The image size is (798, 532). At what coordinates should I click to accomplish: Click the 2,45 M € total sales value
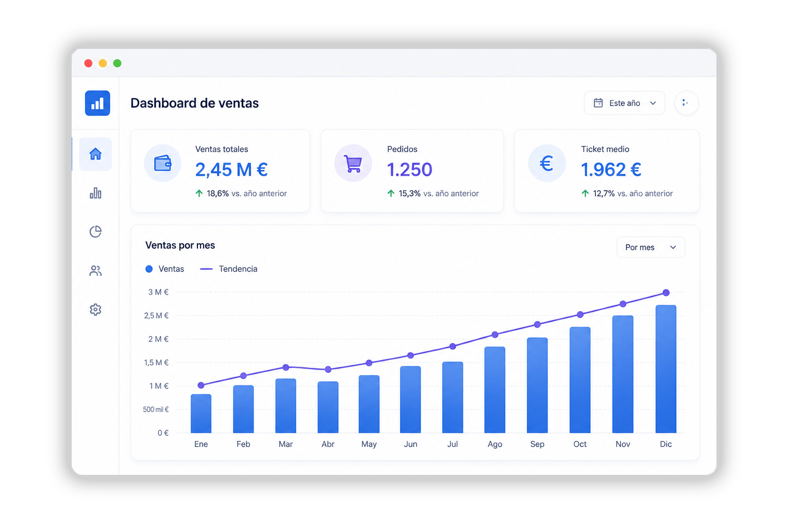pos(231,169)
